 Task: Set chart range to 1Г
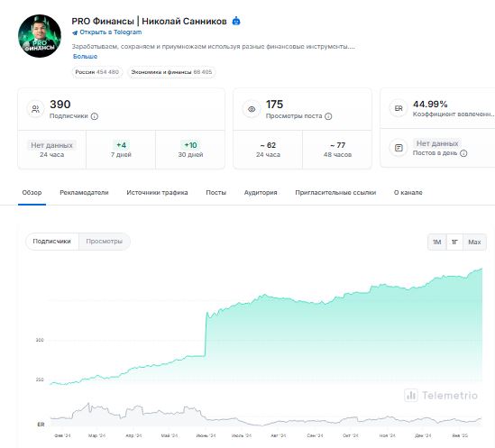click(454, 242)
